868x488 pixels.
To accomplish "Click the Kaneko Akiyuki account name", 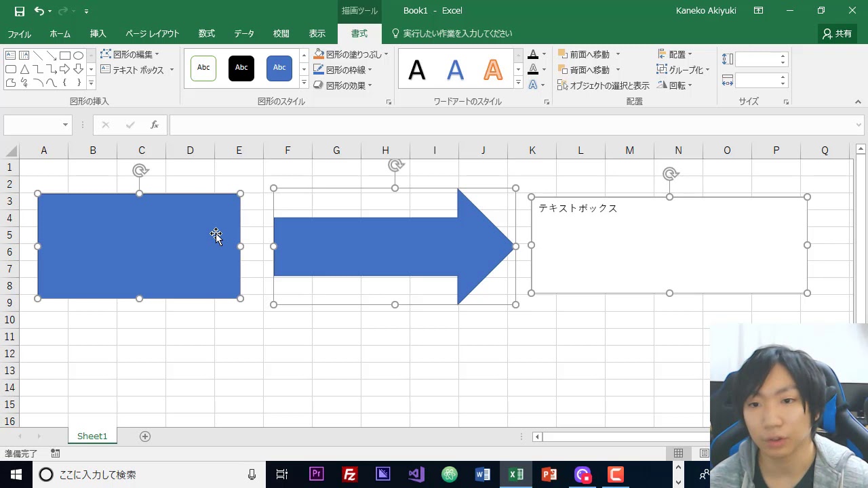I will pyautogui.click(x=706, y=11).
